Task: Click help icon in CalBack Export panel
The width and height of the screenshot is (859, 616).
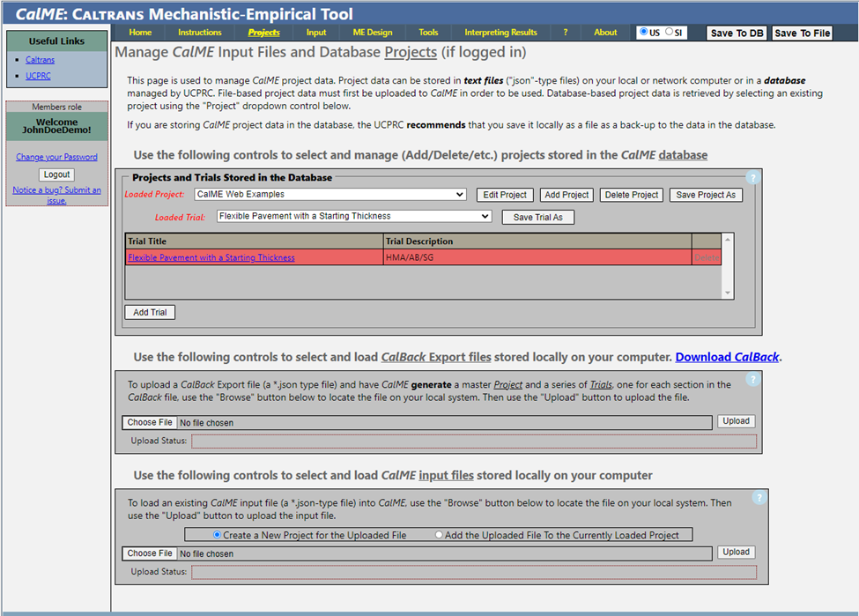Action: coord(752,380)
